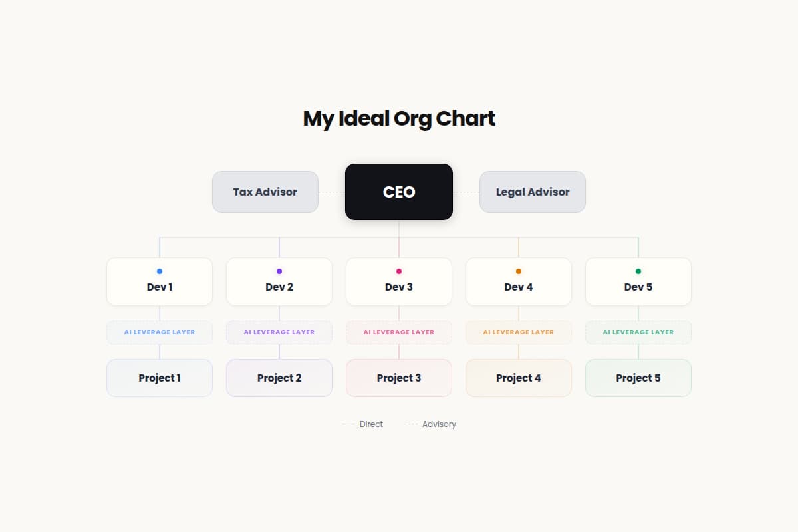The height and width of the screenshot is (532, 798).
Task: Select the orange AI Leverage Layer under Dev 4
Action: point(519,332)
